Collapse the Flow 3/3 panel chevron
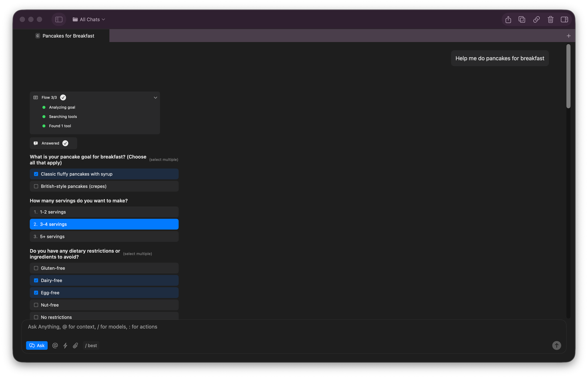The height and width of the screenshot is (378, 588). point(156,98)
